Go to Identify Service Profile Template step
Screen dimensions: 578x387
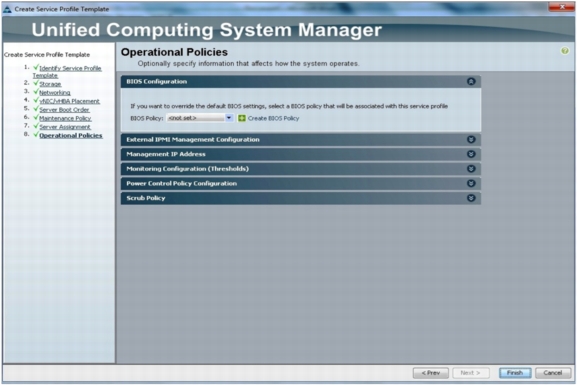(x=67, y=72)
